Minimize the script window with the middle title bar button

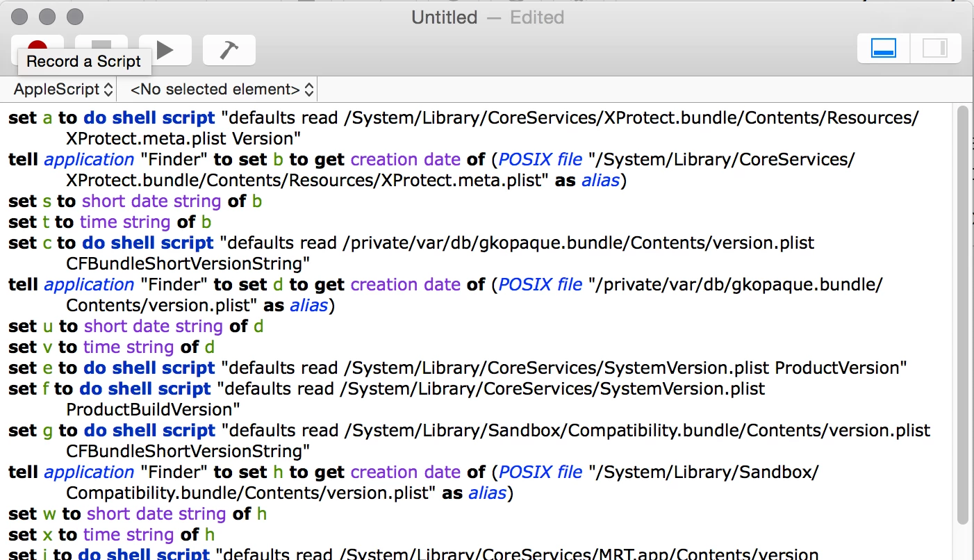point(48,17)
